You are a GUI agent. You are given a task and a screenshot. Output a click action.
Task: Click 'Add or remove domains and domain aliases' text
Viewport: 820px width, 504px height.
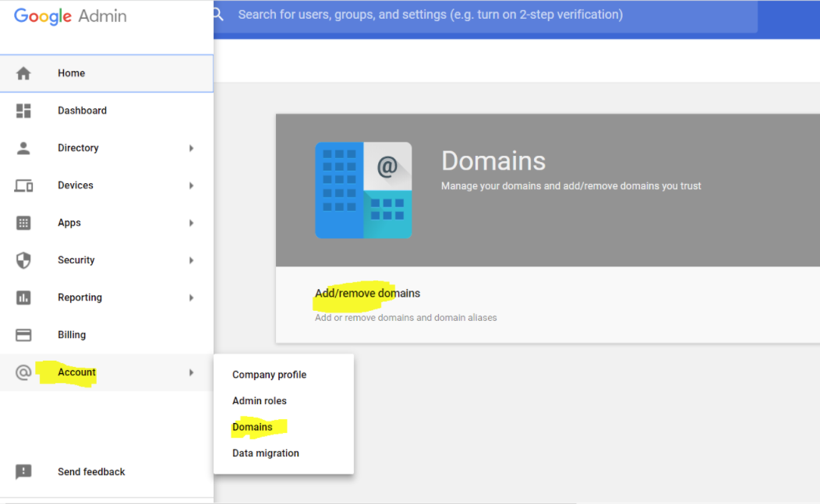coord(406,318)
